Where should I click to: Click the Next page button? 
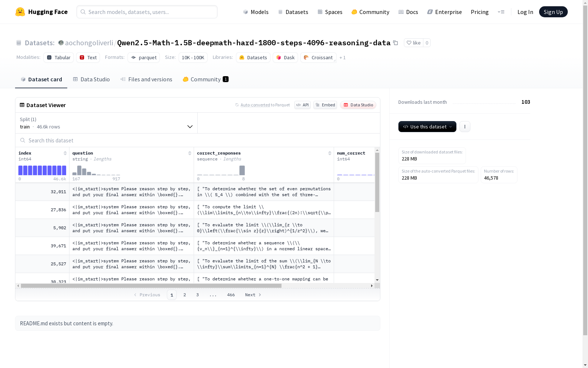click(x=253, y=295)
